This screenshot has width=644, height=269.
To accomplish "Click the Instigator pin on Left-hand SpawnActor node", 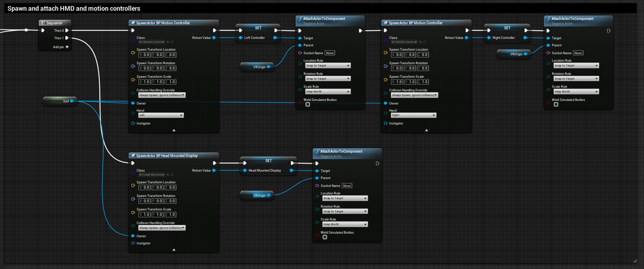I will (x=133, y=123).
